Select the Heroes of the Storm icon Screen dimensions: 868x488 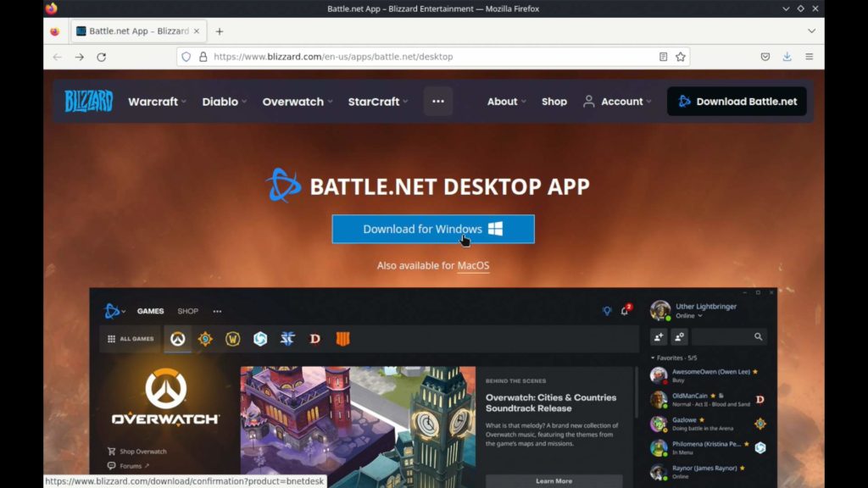[x=260, y=339]
